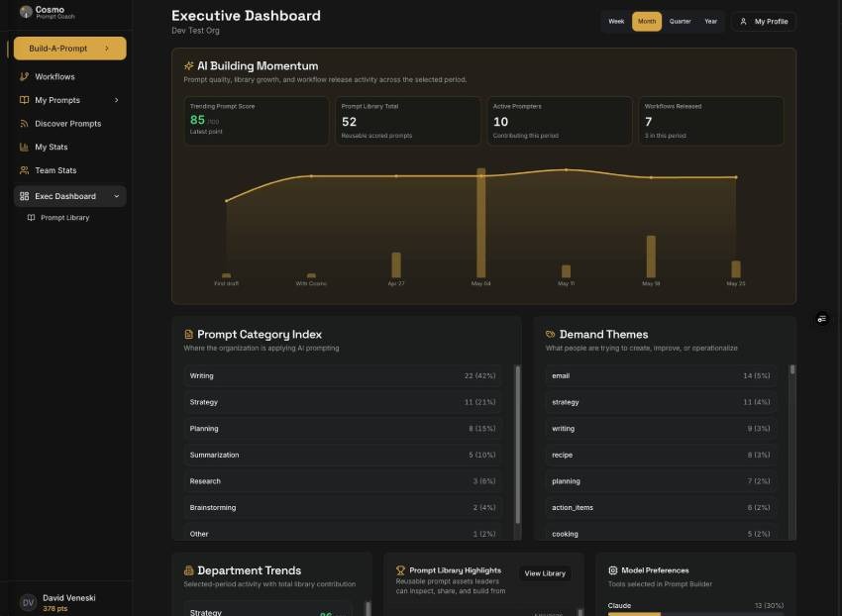Go to My Stats
This screenshot has height=616, width=842.
click(69, 147)
